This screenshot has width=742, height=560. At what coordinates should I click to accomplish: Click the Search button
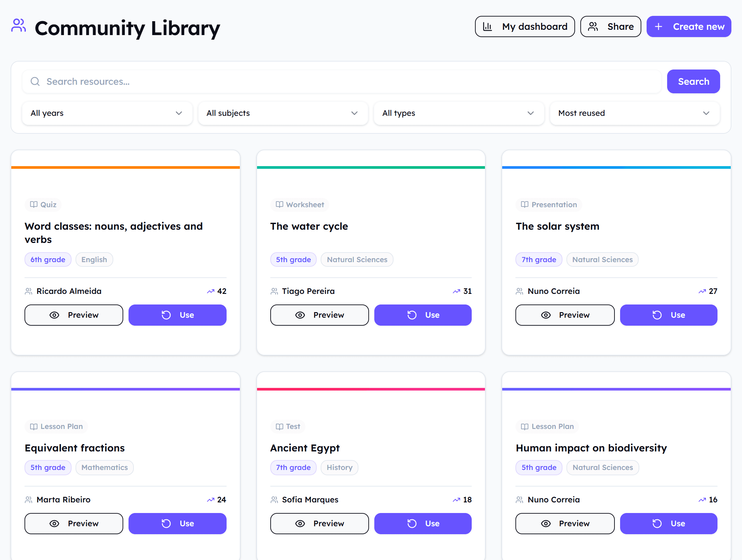pyautogui.click(x=693, y=81)
